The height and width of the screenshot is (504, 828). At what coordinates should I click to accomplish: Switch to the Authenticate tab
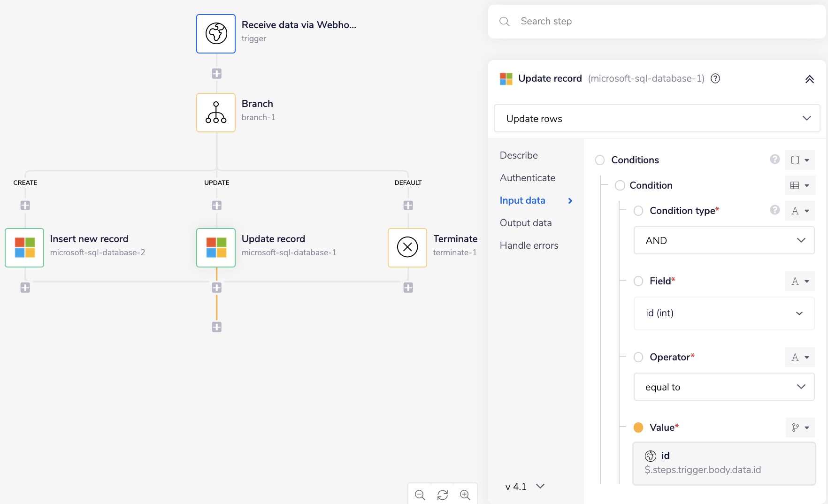pyautogui.click(x=528, y=178)
